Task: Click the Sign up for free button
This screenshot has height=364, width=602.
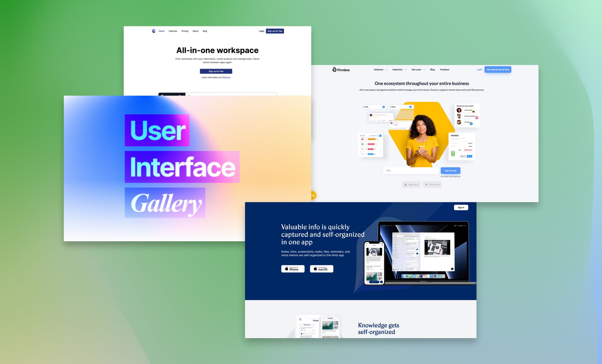Action: 216,71
